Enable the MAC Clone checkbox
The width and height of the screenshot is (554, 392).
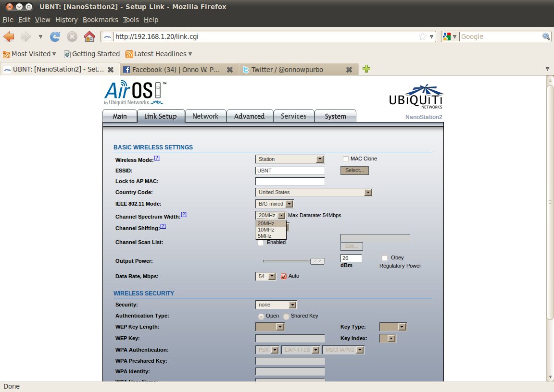345,159
